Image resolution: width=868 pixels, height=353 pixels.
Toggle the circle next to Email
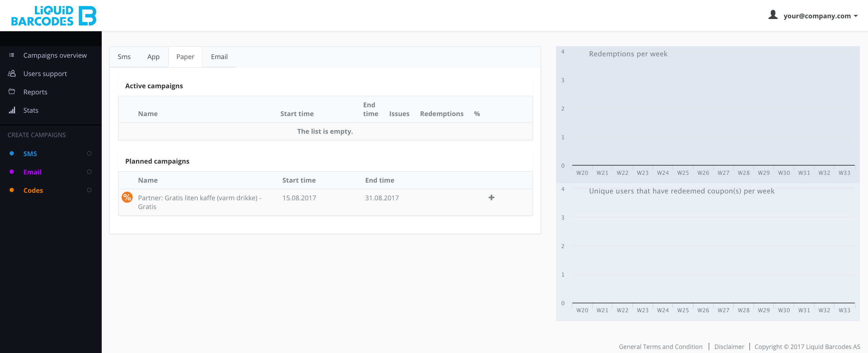89,172
